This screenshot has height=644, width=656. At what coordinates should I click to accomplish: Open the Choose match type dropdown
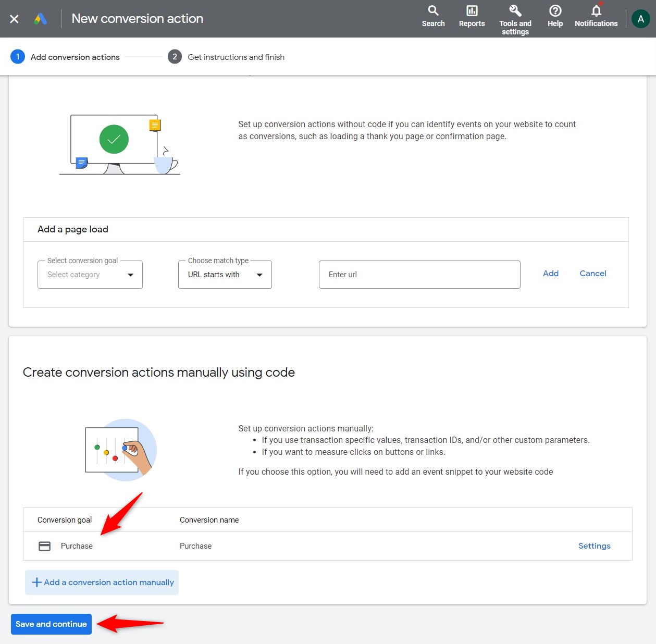coord(225,275)
